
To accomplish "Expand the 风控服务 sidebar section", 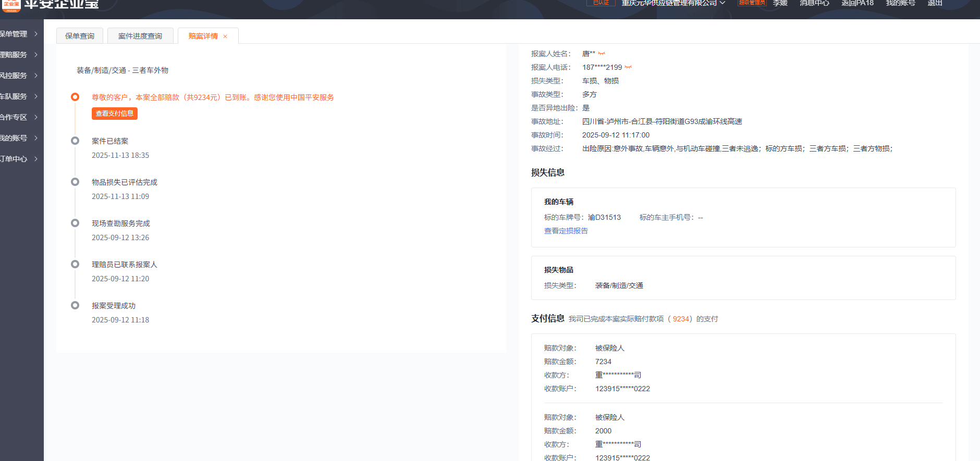I will 19,76.
